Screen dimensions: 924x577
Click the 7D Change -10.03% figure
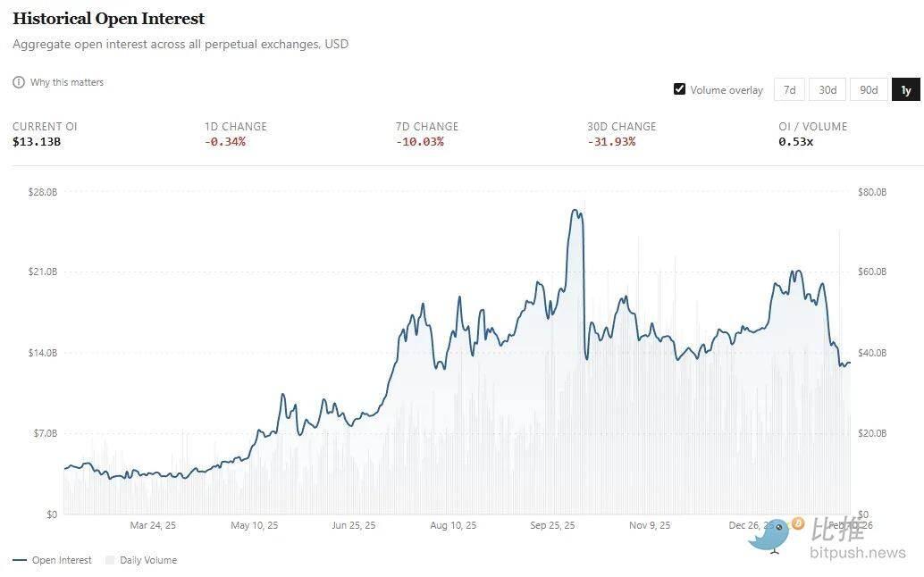tap(419, 142)
